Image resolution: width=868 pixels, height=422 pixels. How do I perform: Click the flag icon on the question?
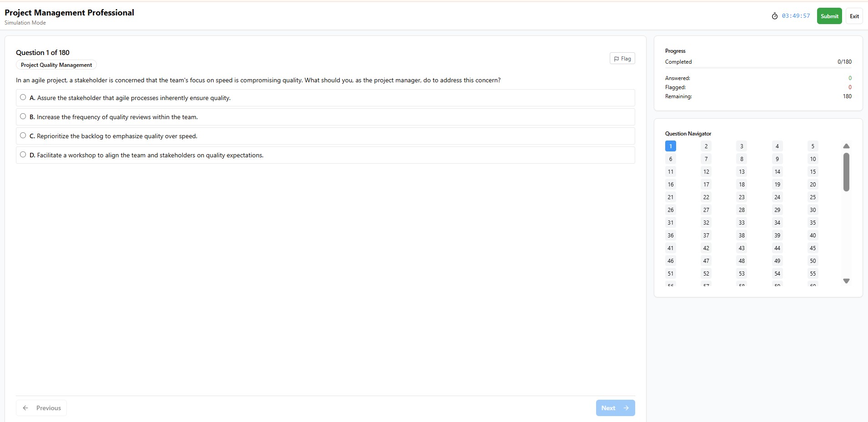(x=617, y=59)
